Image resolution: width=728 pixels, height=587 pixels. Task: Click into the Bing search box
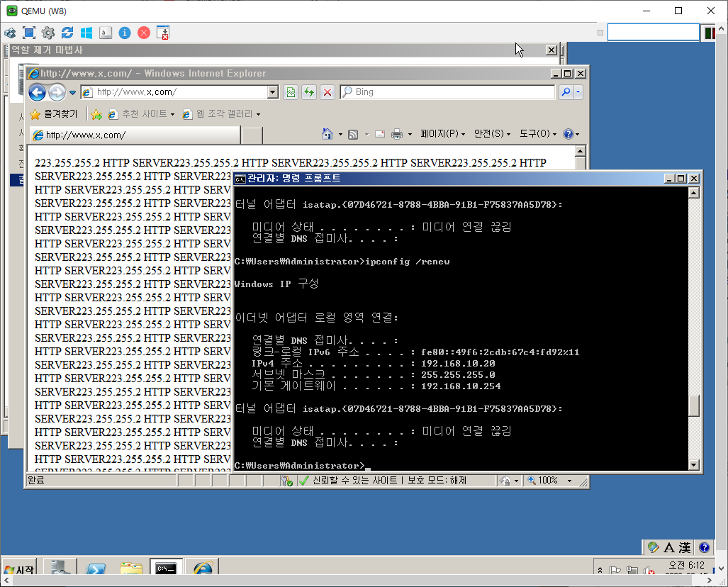(447, 92)
